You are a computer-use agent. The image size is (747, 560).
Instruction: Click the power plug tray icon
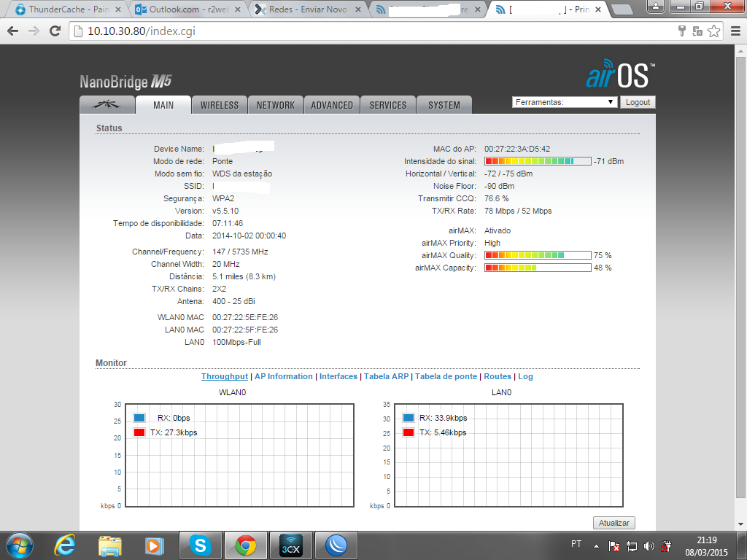tap(666, 546)
